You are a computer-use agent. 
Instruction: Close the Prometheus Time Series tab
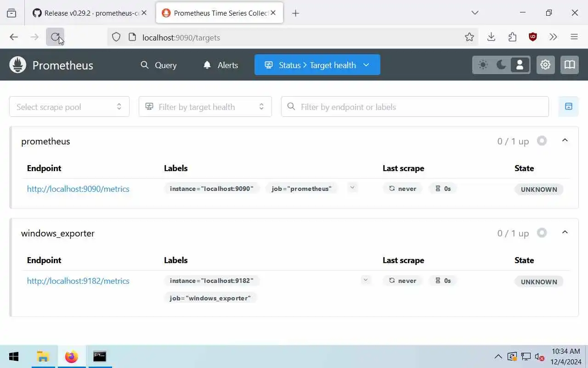click(273, 13)
